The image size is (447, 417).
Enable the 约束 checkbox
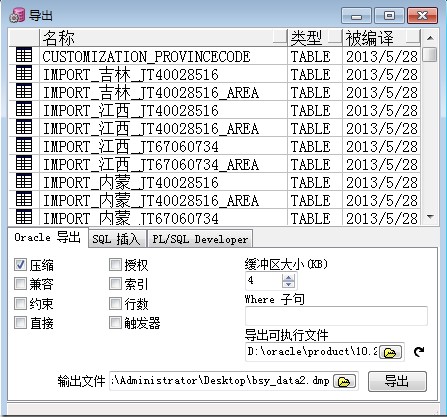(x=20, y=304)
